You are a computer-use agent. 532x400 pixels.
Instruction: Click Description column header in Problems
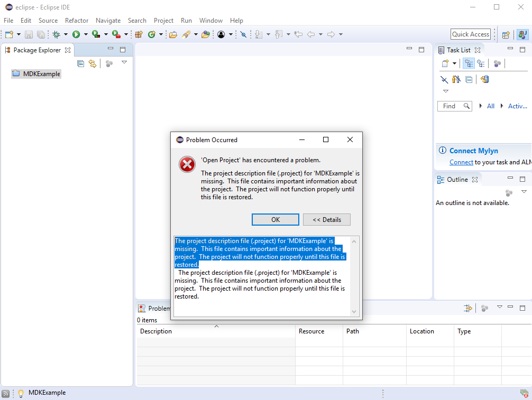click(x=216, y=331)
